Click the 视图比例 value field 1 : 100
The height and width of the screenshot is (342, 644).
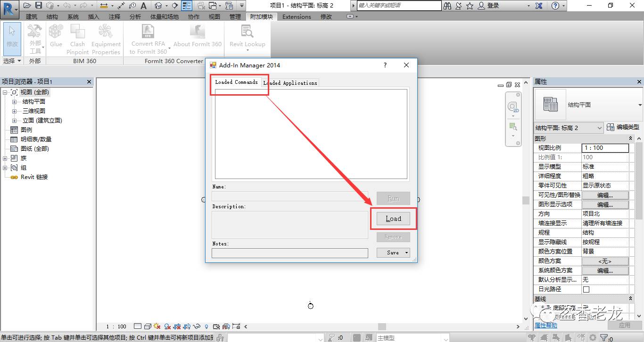pyautogui.click(x=605, y=148)
